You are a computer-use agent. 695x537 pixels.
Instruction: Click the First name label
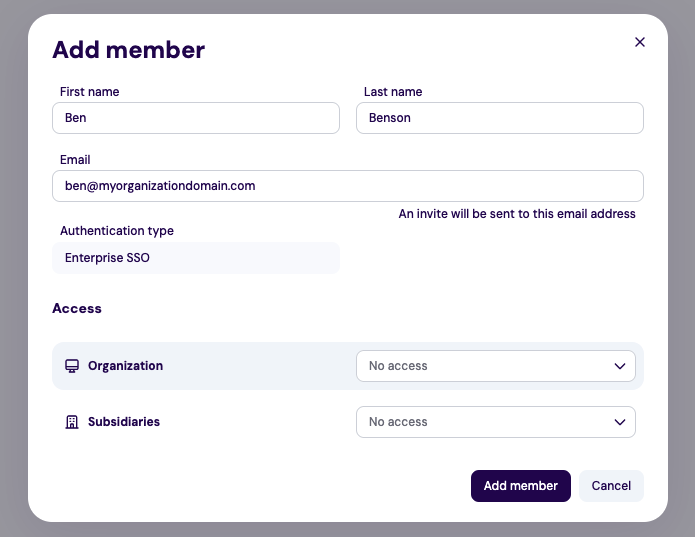(89, 92)
